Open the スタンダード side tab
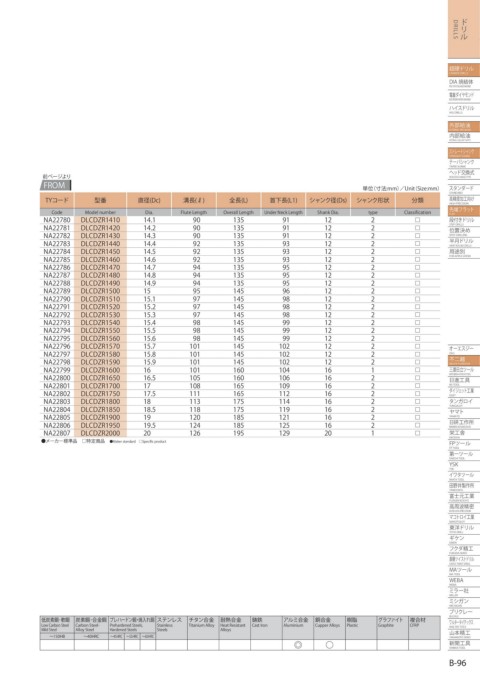The width and height of the screenshot is (480, 677). 464,190
